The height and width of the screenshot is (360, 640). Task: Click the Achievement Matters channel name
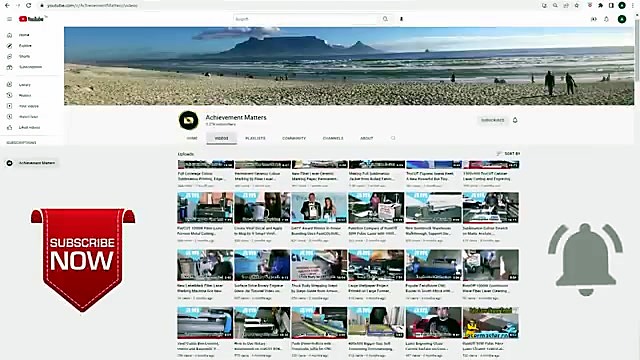[236, 117]
